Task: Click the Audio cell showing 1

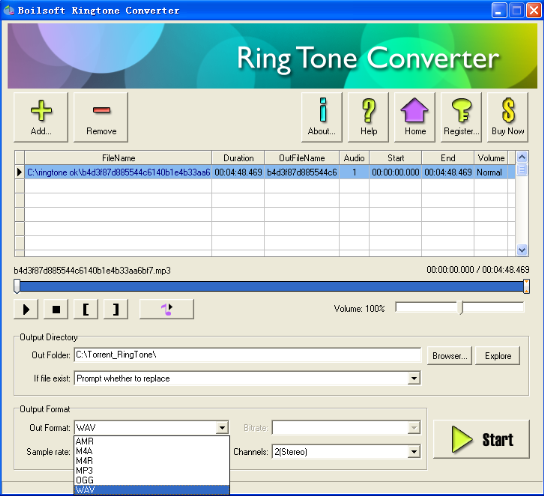Action: (354, 172)
